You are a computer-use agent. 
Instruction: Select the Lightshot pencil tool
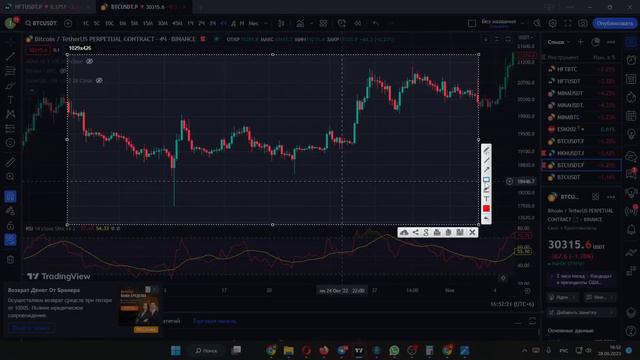tap(486, 150)
